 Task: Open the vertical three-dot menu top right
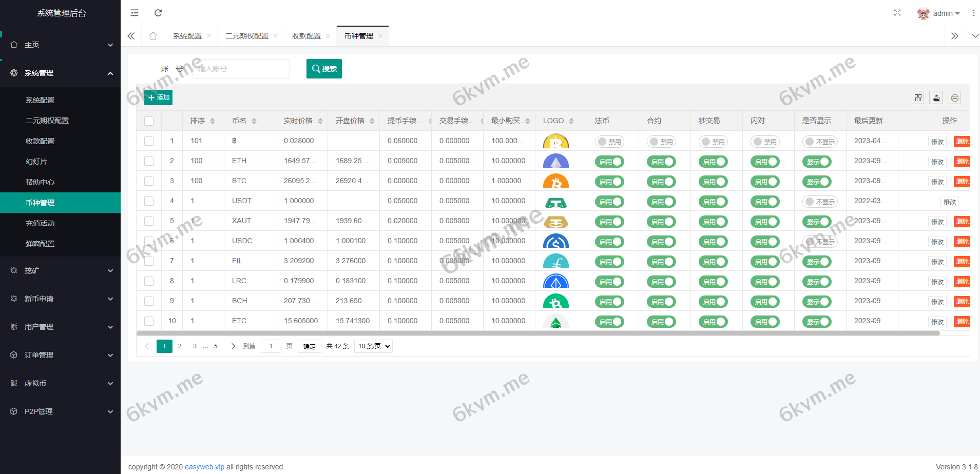(974, 13)
